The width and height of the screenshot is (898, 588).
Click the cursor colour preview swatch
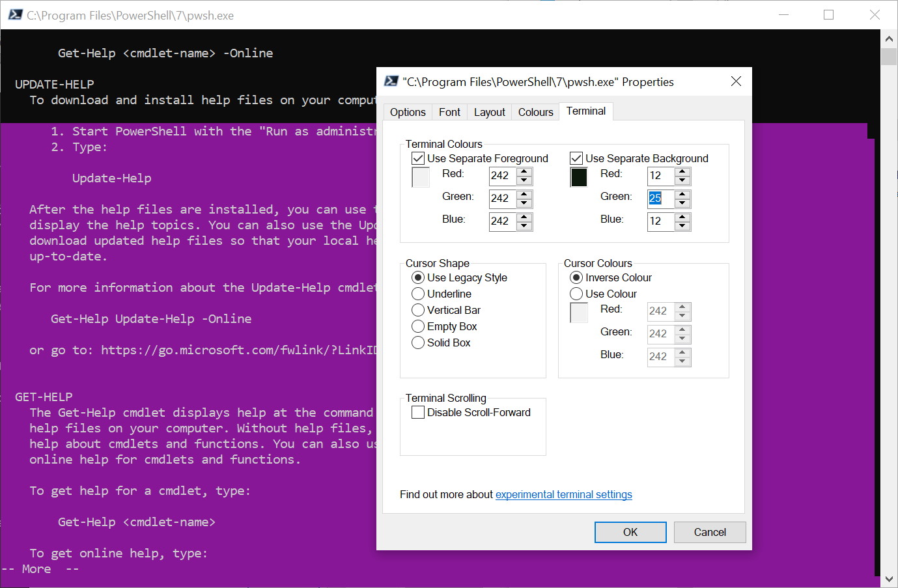579,313
